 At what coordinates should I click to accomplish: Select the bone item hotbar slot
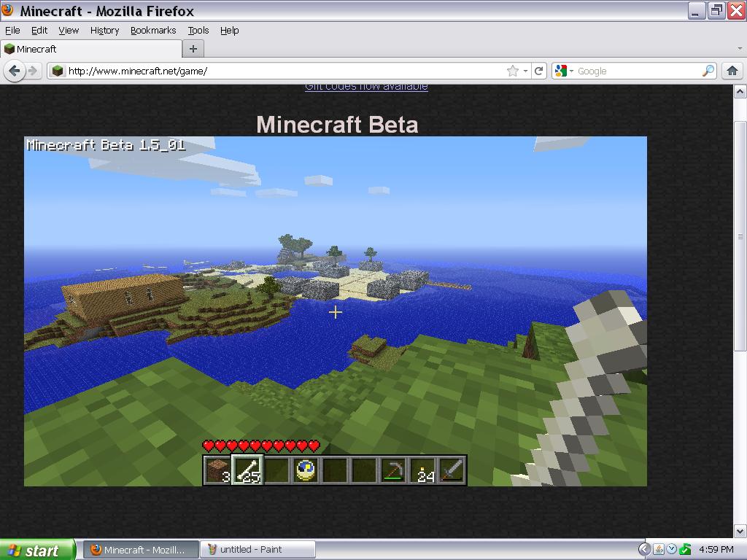click(x=247, y=470)
